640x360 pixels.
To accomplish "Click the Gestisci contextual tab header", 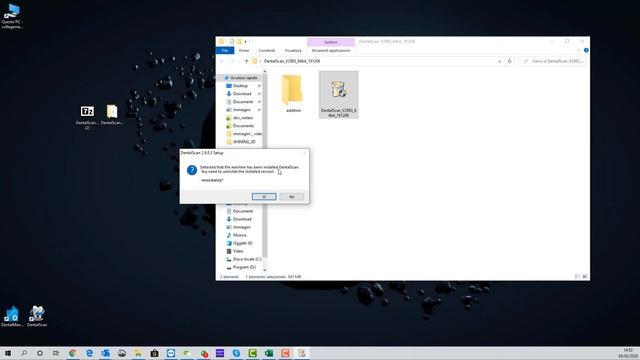I will [331, 42].
